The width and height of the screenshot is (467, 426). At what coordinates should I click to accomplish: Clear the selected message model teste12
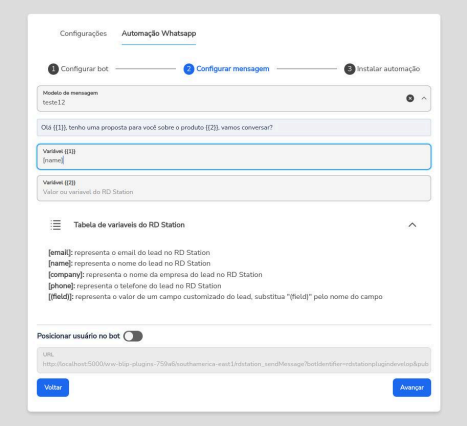point(410,98)
